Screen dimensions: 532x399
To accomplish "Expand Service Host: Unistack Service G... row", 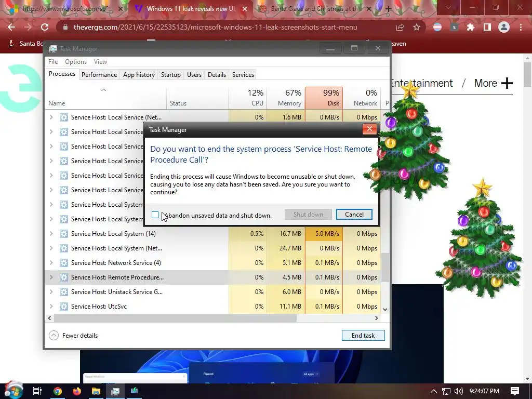I will point(51,292).
